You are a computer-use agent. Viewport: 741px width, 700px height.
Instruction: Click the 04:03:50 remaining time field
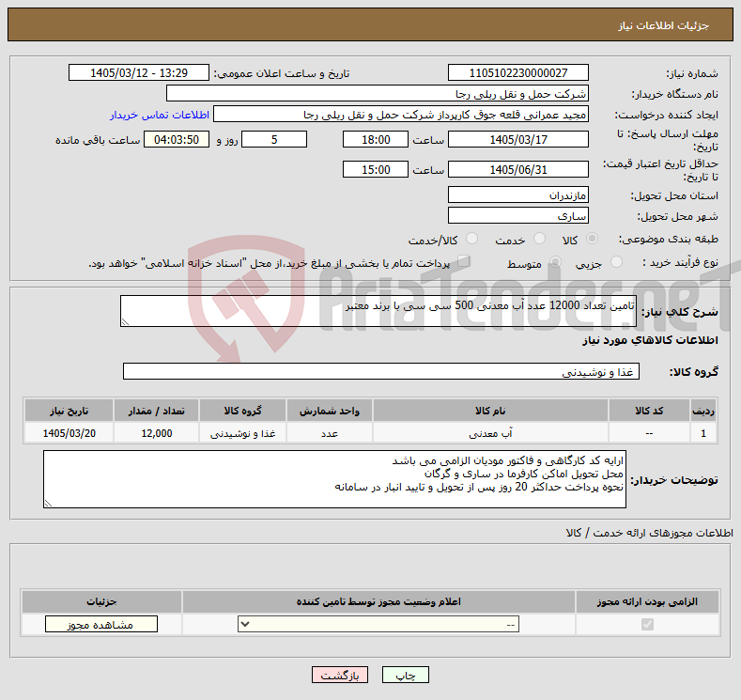pos(177,139)
